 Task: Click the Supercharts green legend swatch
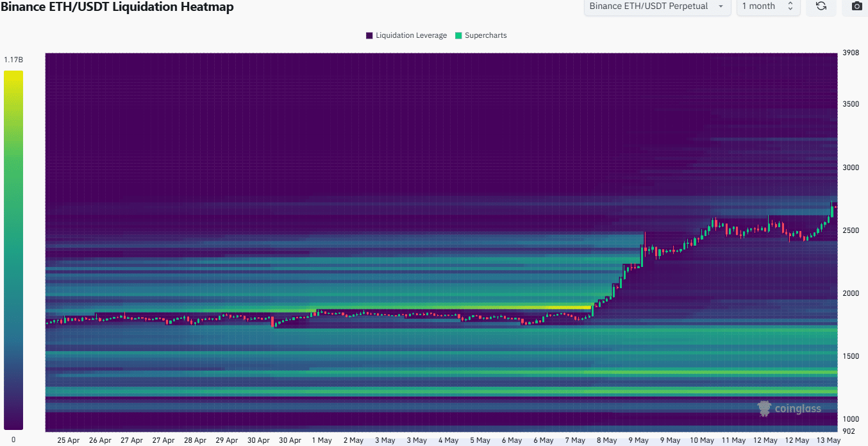pyautogui.click(x=458, y=35)
